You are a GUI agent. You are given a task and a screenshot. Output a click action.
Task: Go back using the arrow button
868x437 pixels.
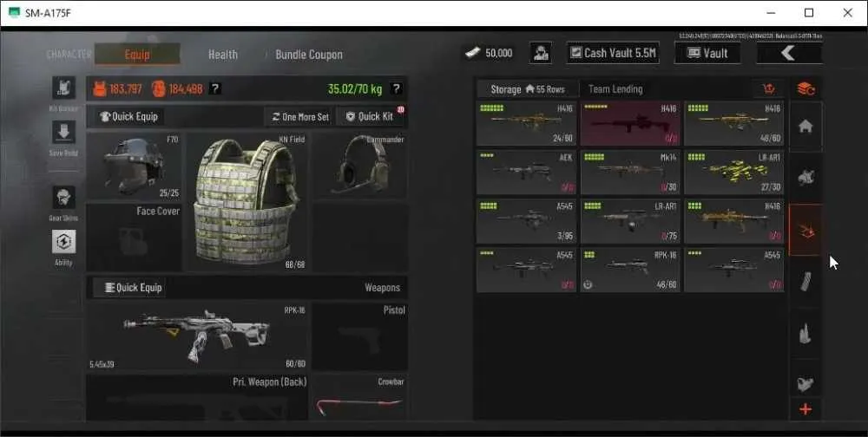point(789,53)
